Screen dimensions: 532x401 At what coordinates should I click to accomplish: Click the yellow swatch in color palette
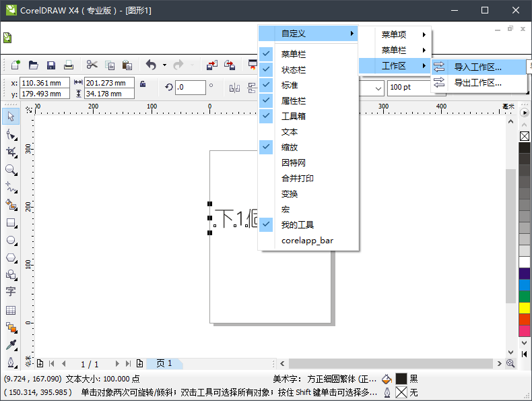[x=525, y=308]
